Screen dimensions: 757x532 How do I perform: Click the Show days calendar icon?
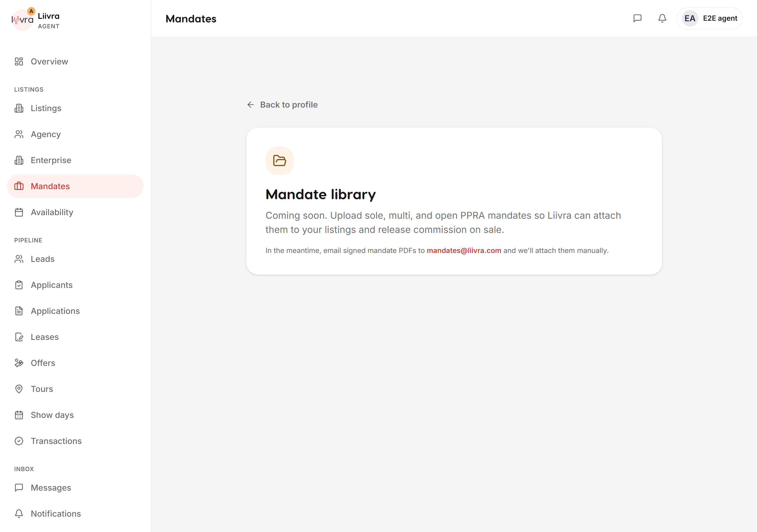[x=19, y=415]
